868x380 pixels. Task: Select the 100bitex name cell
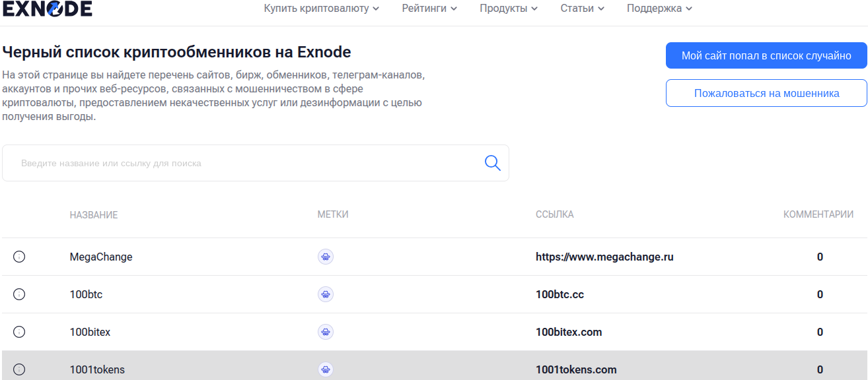[x=90, y=332]
